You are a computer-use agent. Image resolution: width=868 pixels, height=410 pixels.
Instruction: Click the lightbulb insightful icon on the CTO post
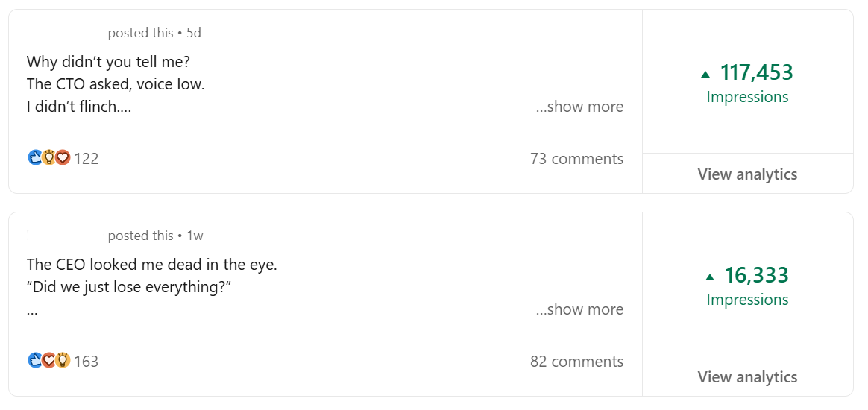click(x=48, y=158)
